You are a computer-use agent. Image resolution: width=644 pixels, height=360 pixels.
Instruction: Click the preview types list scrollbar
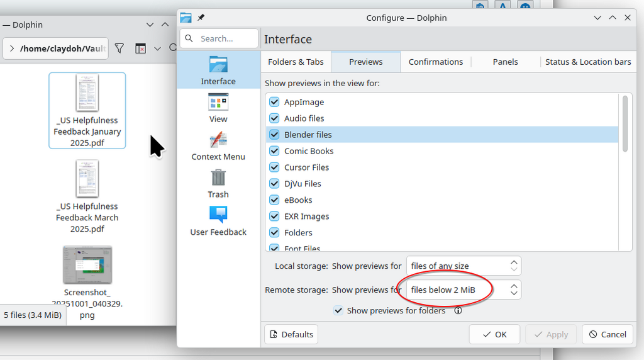tap(625, 124)
